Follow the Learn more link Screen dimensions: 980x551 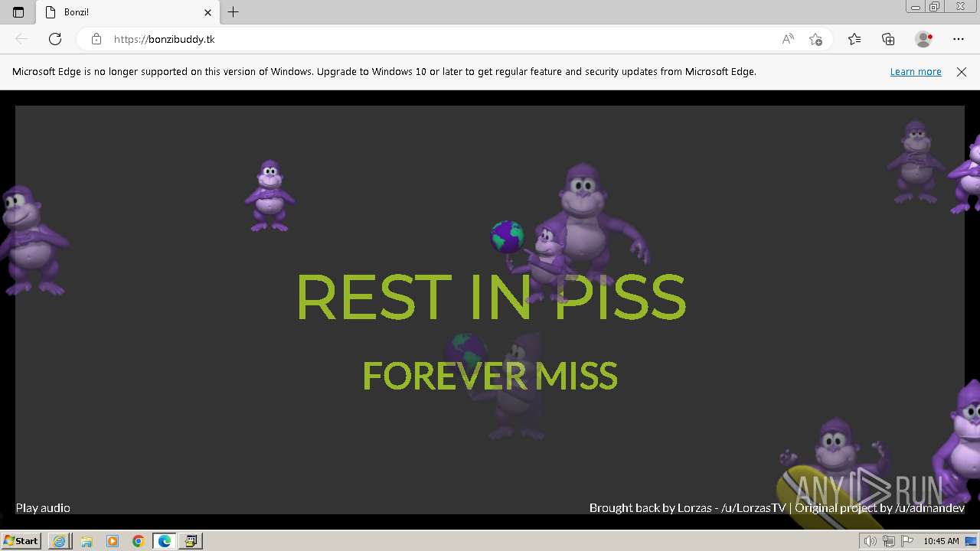(916, 72)
